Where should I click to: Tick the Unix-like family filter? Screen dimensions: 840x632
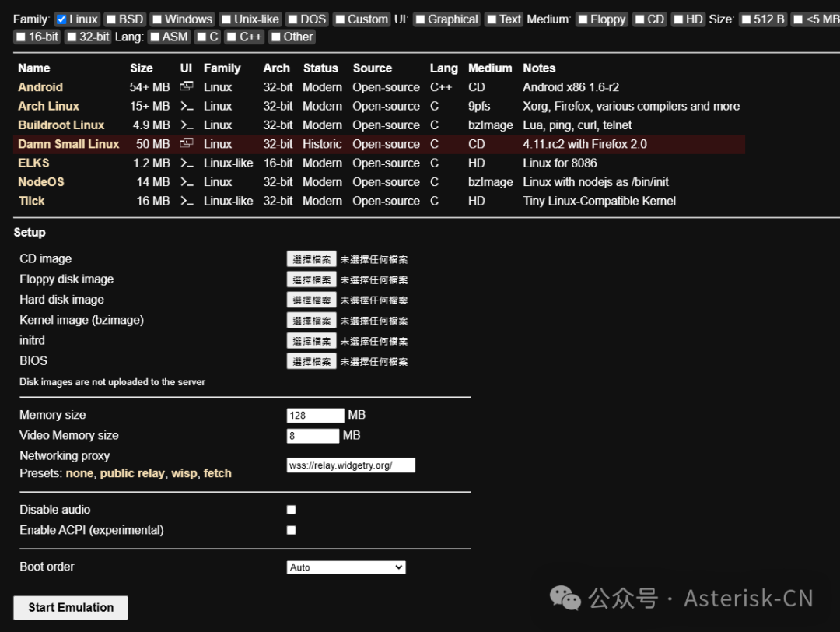(226, 19)
